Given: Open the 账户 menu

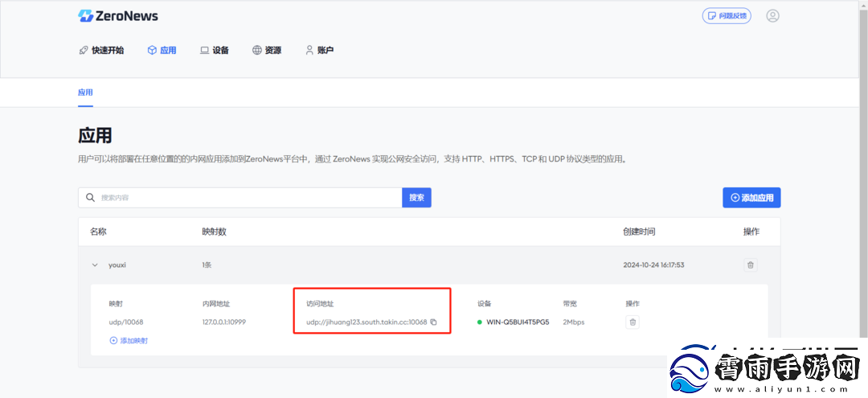Looking at the screenshot, I should pyautogui.click(x=319, y=51).
